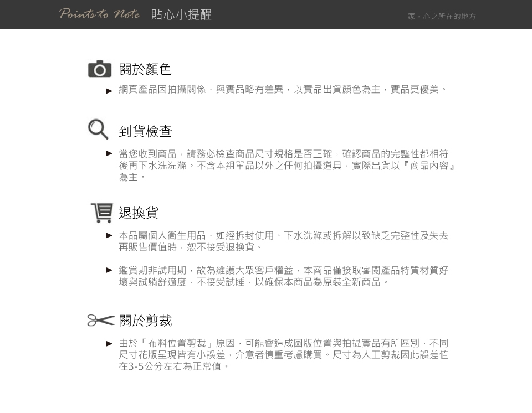Screen dimensions: 532x413
Task: Click the arrow bullet before 鑑賞期非試用期
Action: pos(109,270)
